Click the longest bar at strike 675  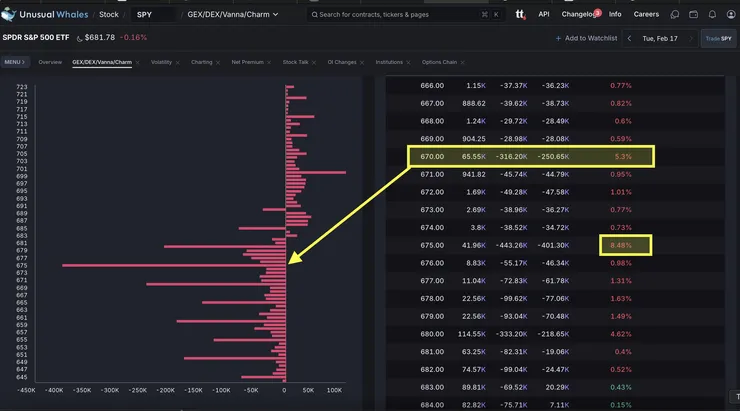(174, 266)
